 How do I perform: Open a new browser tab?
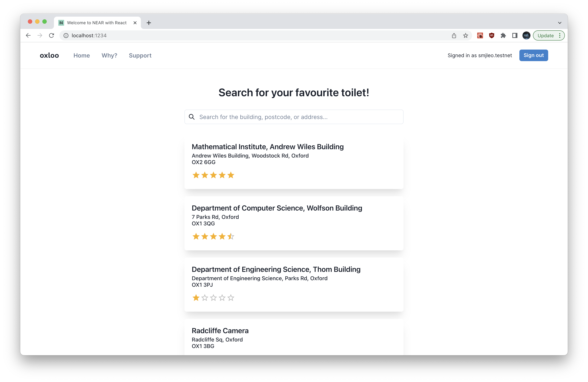(x=149, y=23)
